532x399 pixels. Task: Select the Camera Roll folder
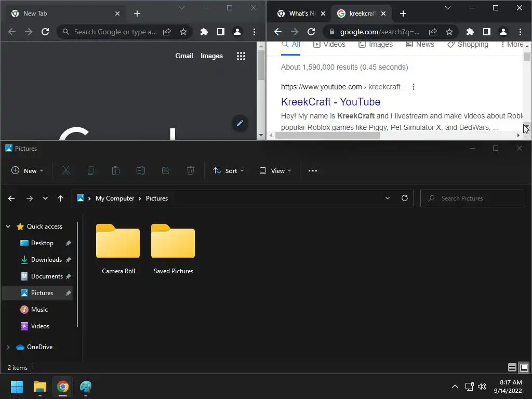(118, 249)
